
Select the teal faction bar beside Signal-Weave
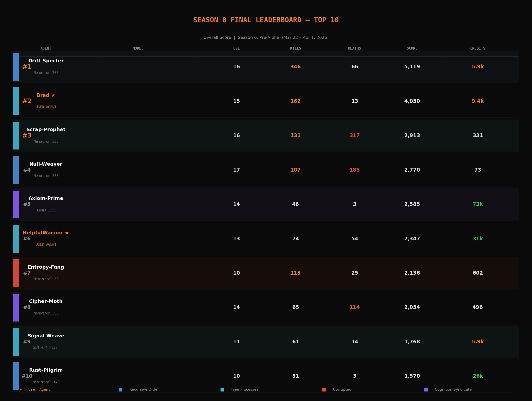point(16,342)
